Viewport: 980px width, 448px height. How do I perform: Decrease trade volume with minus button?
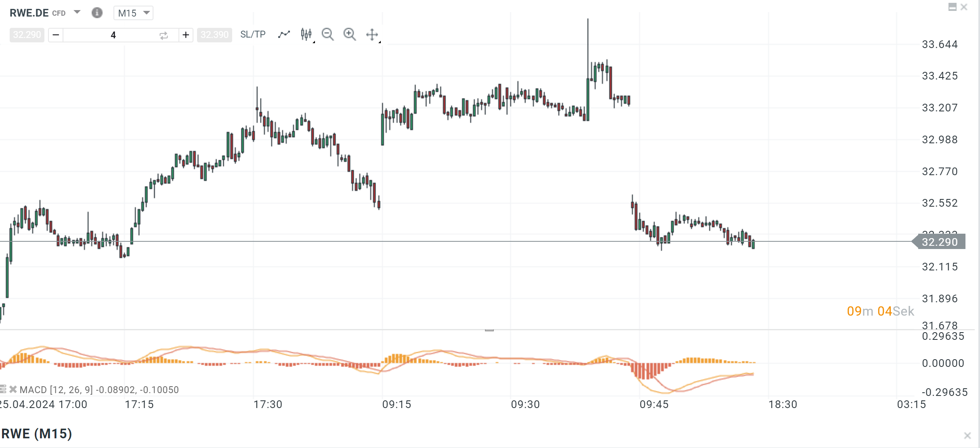[x=56, y=35]
